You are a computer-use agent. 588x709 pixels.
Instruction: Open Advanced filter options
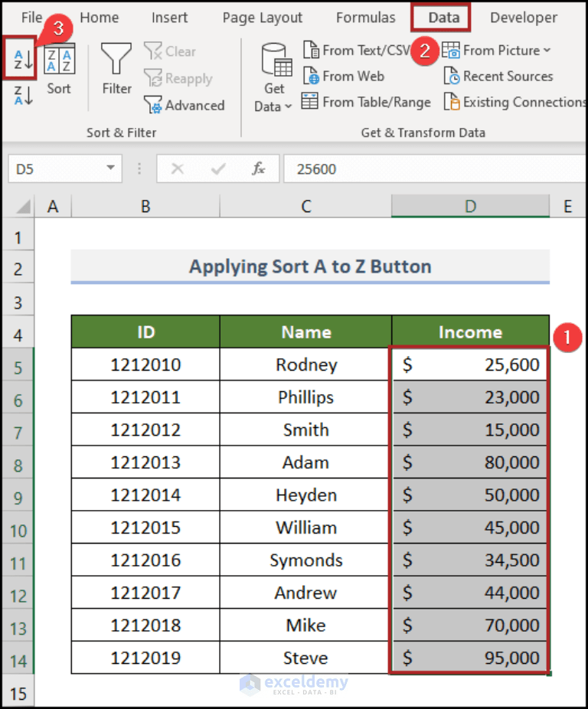[184, 105]
